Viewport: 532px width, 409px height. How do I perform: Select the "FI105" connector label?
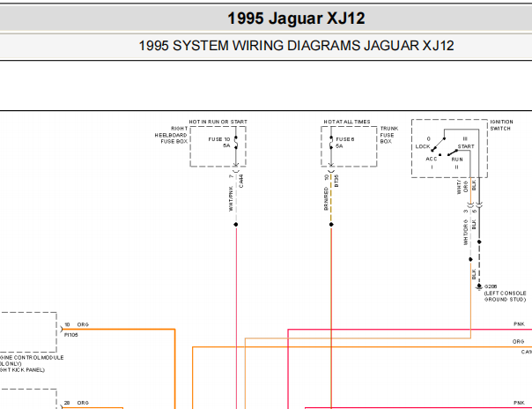(x=71, y=335)
